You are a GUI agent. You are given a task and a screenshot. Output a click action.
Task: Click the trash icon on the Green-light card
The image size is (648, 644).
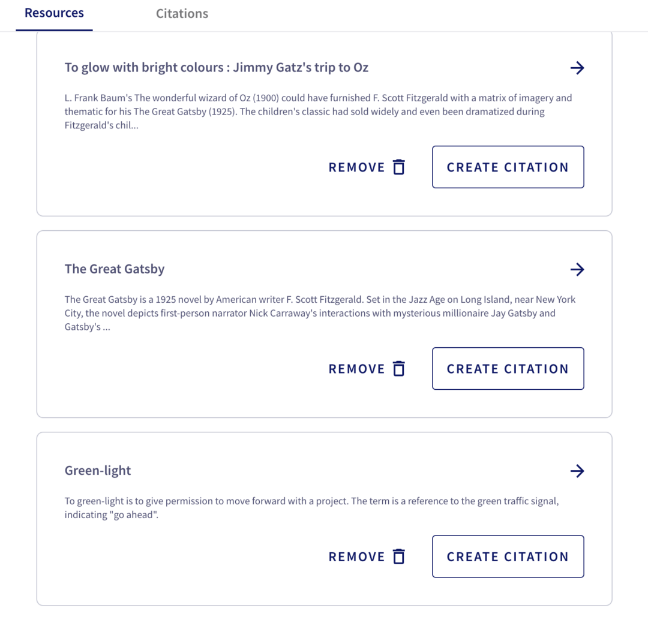(x=398, y=556)
